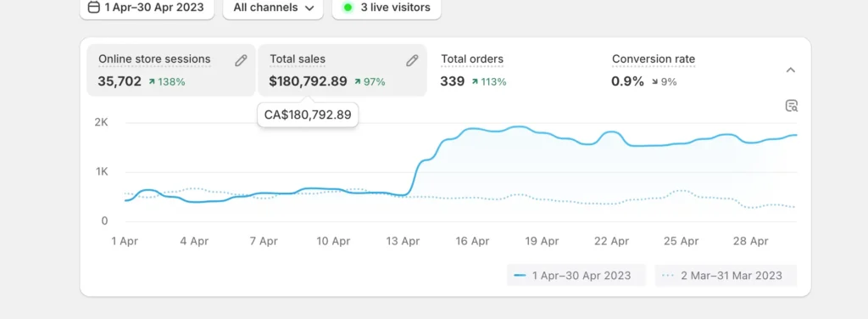Edit the Online store sessions metric pencil icon
This screenshot has height=319, width=868.
(x=241, y=60)
